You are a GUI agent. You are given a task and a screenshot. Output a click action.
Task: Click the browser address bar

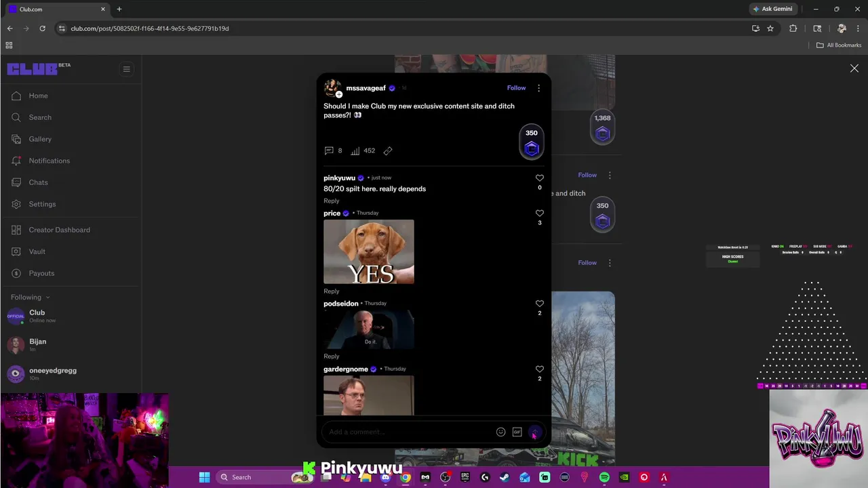tap(400, 28)
